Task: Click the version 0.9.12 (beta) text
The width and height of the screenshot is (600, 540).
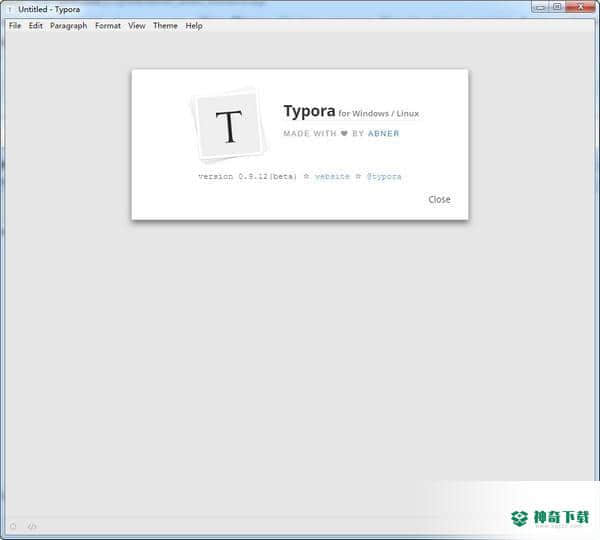Action: tap(248, 176)
